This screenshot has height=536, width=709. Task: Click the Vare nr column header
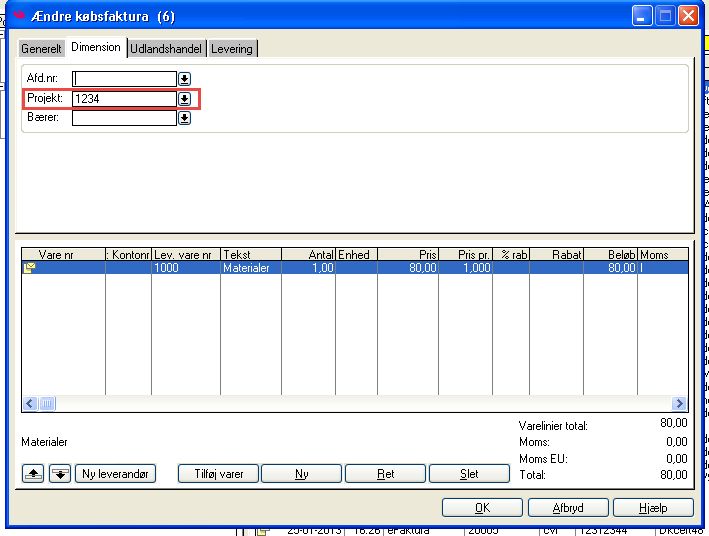click(x=63, y=255)
